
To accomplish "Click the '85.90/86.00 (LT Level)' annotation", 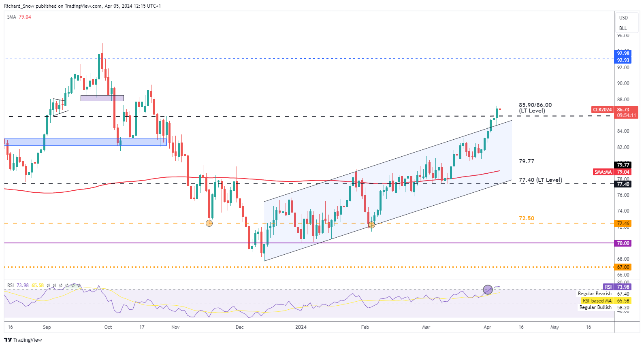I will [x=535, y=108].
